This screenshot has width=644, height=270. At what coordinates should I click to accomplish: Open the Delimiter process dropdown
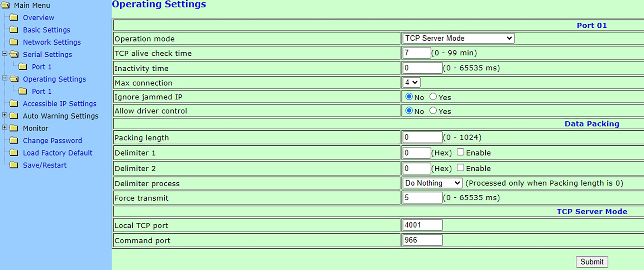(432, 183)
